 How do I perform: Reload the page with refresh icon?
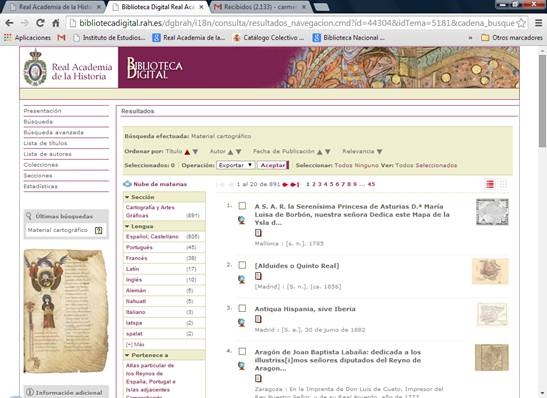coord(40,23)
